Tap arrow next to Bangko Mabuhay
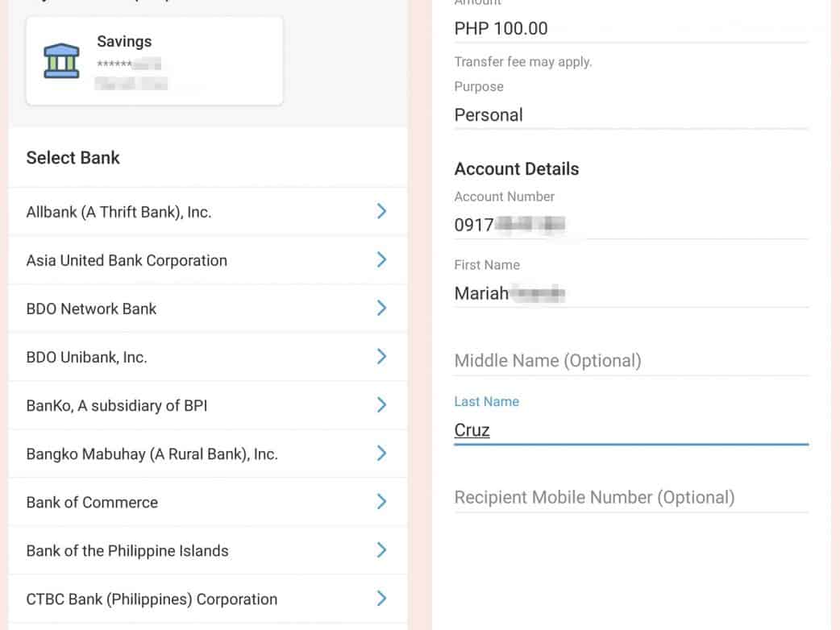 point(381,453)
